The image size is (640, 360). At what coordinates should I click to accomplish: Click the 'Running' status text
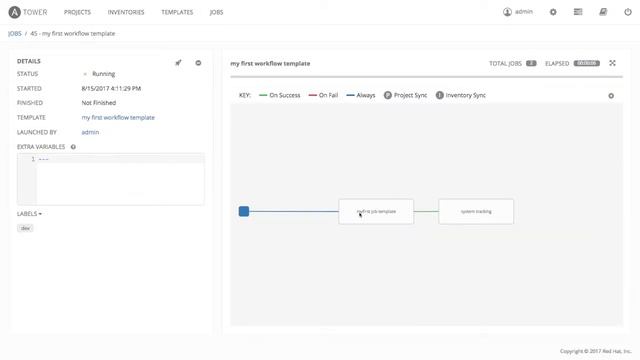point(104,74)
